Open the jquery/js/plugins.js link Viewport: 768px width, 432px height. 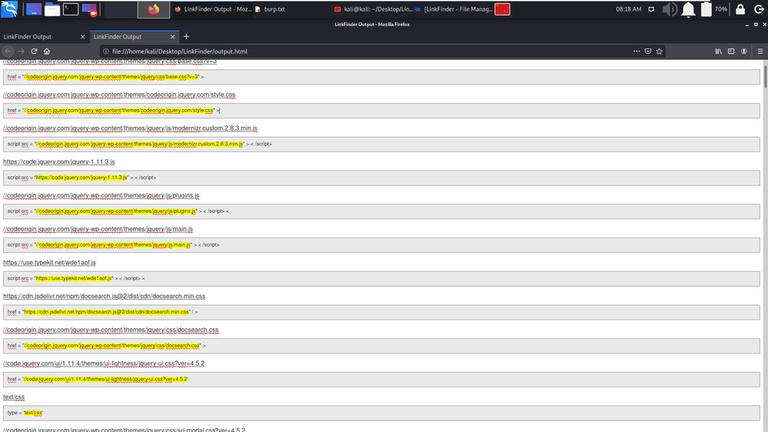click(x=101, y=195)
